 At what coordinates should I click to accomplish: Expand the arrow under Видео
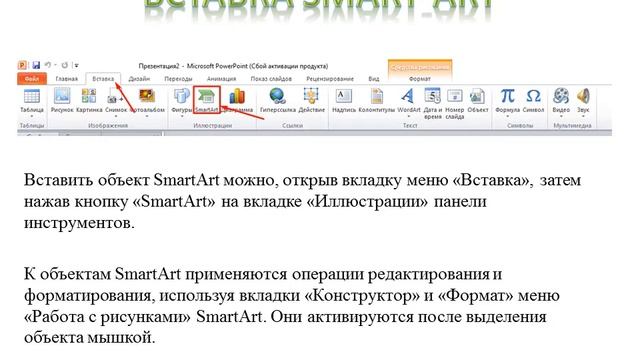click(x=561, y=116)
